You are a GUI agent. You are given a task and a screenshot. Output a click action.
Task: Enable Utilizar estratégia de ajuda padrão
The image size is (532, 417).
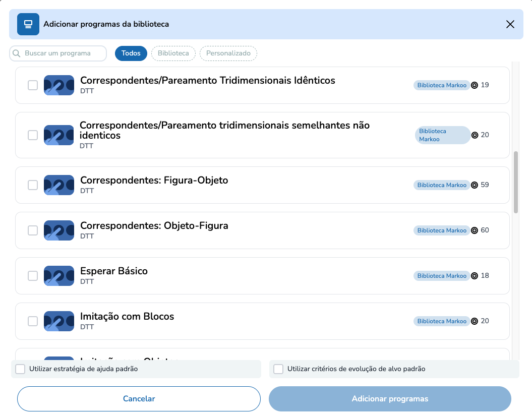pyautogui.click(x=20, y=369)
